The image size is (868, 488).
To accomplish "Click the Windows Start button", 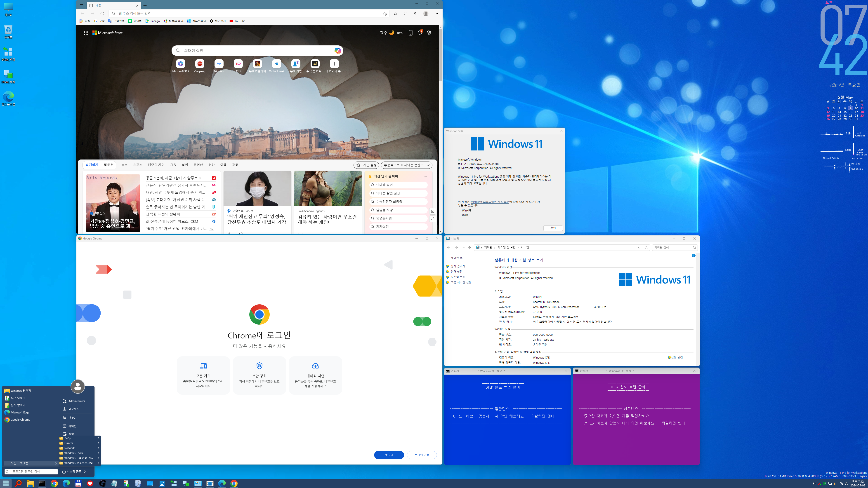I will pyautogui.click(x=6, y=483).
